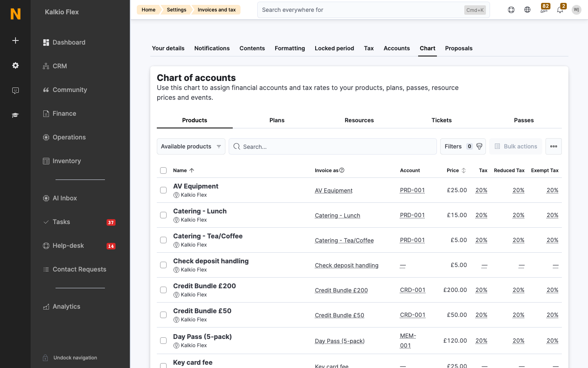Check the AV Equipment row checkbox
This screenshot has height=368, width=588.
(x=163, y=190)
